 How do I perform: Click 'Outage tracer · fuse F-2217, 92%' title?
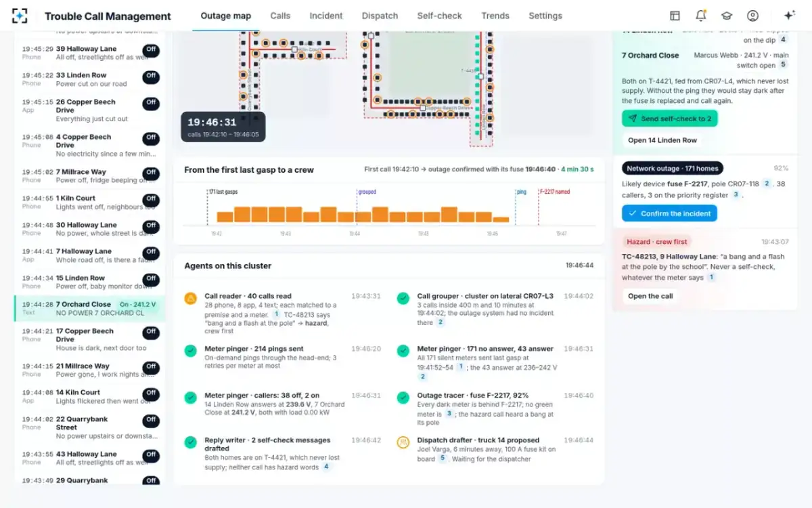pos(473,396)
